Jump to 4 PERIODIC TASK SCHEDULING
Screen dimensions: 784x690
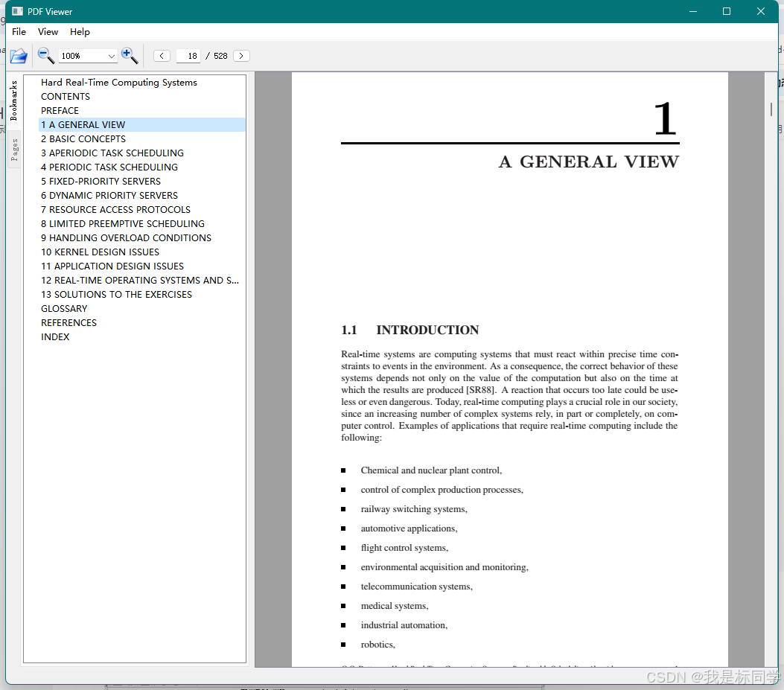[x=109, y=167]
